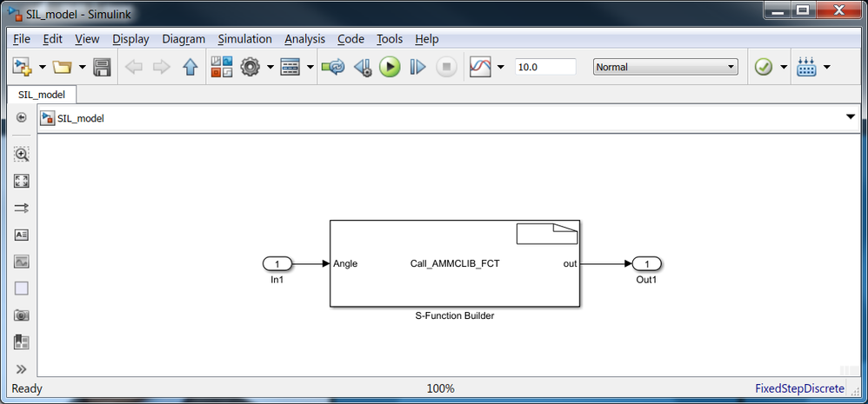Click the Angle input port label
Viewport: 868px width, 404px height.
(345, 263)
